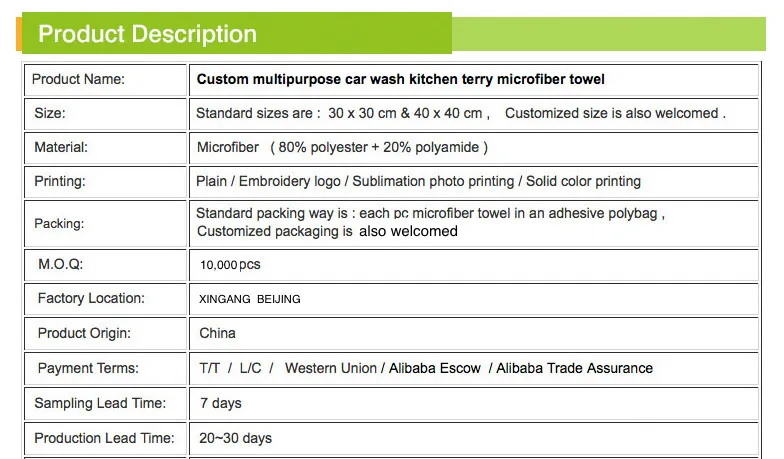
Task: Click the 80% polyester microfiber text
Action: coord(342,147)
